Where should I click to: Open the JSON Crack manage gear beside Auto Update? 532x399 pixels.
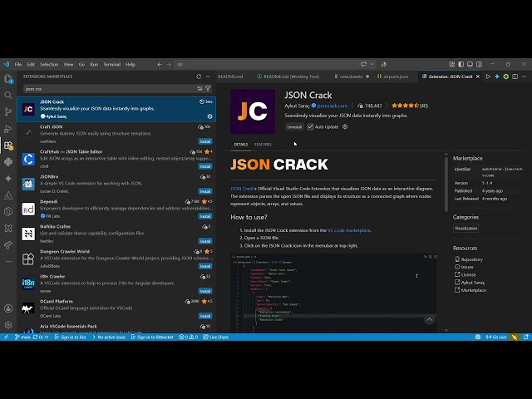345,126
